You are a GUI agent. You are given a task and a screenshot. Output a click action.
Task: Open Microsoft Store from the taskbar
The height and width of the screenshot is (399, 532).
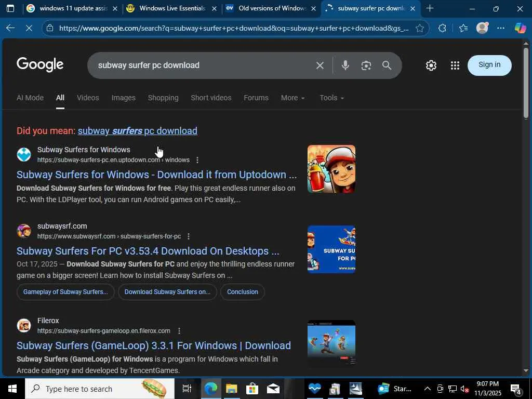252,389
